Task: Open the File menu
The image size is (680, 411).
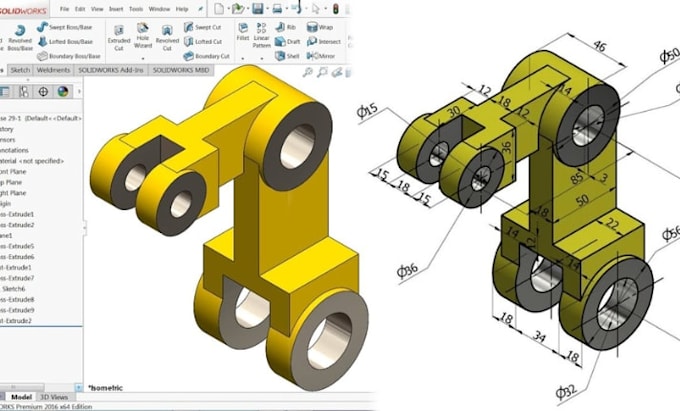Action: [x=64, y=9]
